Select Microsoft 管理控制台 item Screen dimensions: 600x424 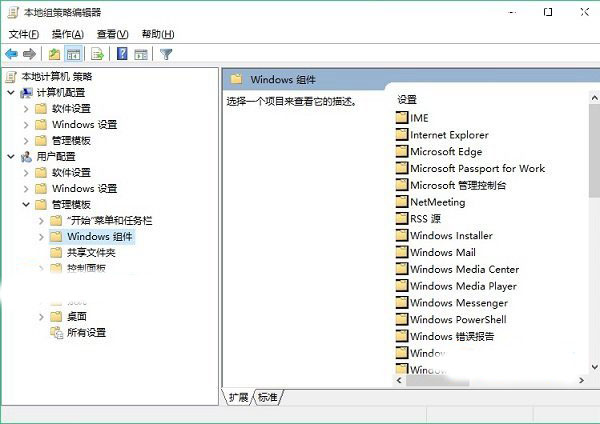pos(458,185)
